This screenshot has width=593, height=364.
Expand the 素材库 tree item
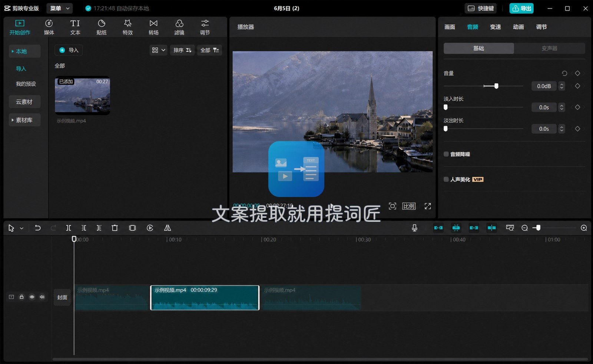point(24,120)
